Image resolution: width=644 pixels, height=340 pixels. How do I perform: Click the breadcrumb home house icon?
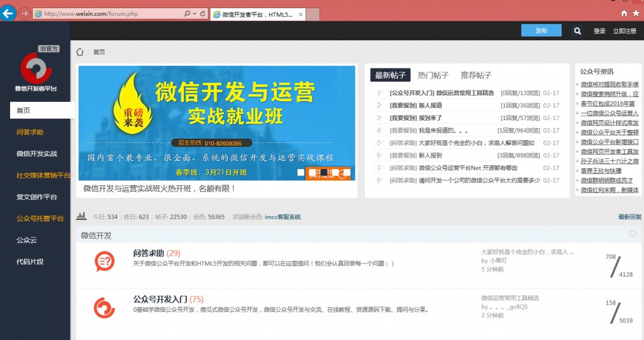(x=80, y=52)
